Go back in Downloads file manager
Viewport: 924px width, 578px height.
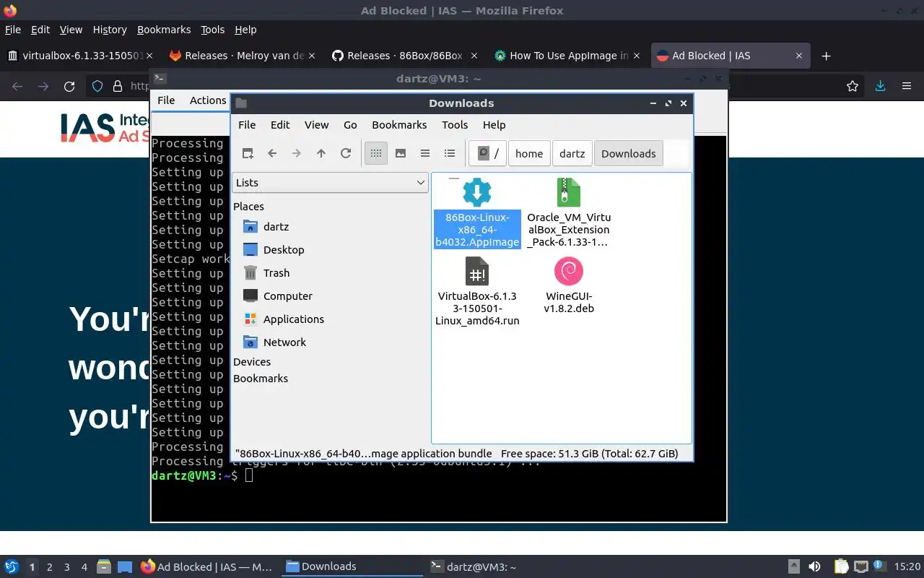tap(272, 153)
